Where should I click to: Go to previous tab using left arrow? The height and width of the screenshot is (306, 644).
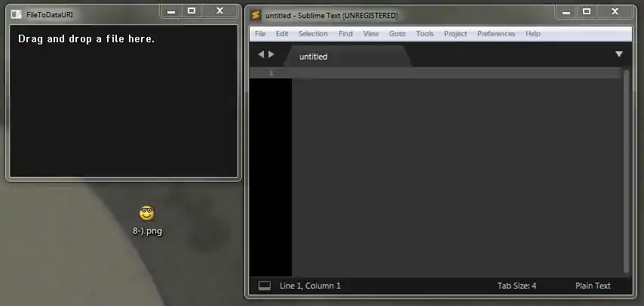pos(261,54)
